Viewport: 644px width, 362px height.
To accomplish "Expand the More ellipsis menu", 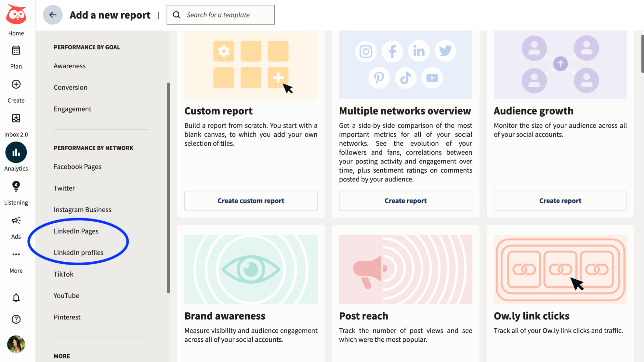I will [x=15, y=254].
